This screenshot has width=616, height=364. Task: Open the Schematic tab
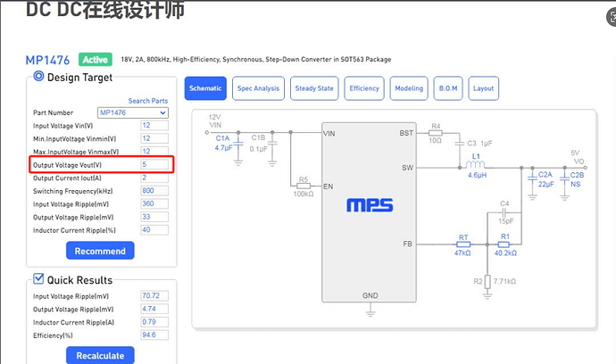click(205, 88)
